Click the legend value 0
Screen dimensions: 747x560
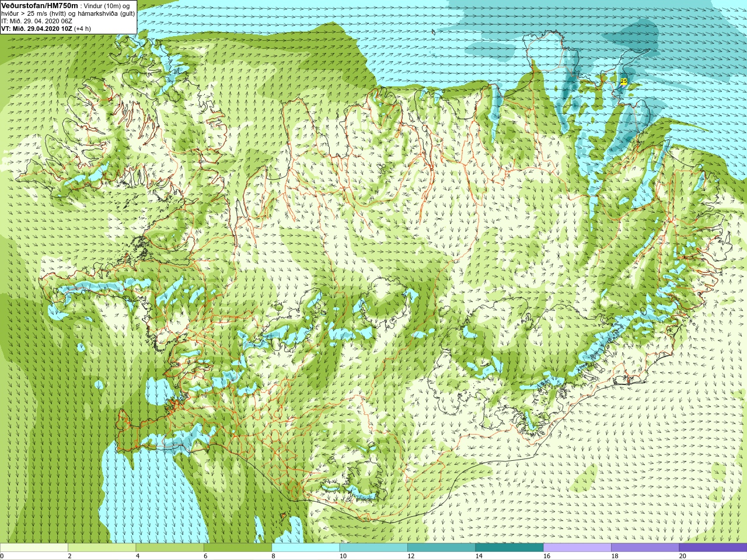tap(2, 556)
